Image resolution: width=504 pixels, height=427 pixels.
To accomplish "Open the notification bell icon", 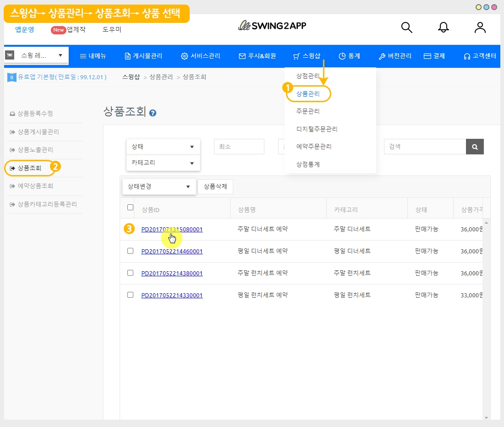I will [443, 27].
